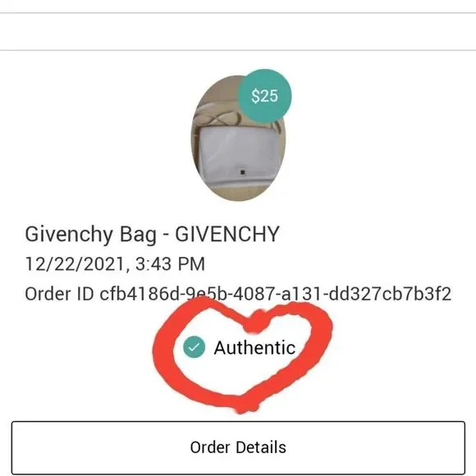Image resolution: width=476 pixels, height=476 pixels.
Task: Click the word 'Details' in bottom button
Action: click(261, 447)
